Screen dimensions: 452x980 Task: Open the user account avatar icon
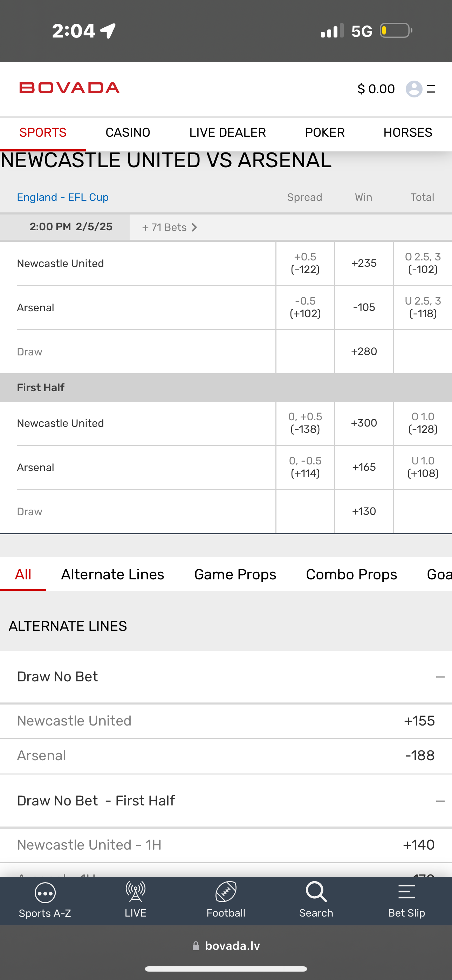(414, 89)
